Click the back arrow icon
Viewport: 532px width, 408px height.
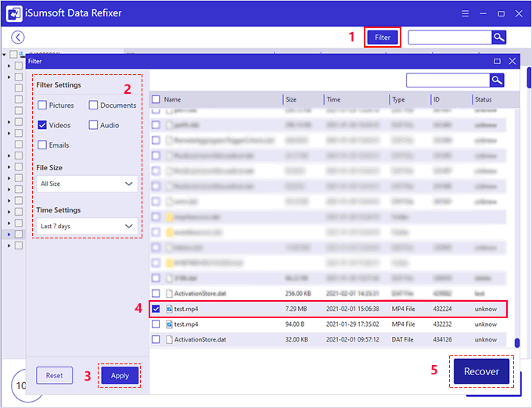(x=18, y=37)
